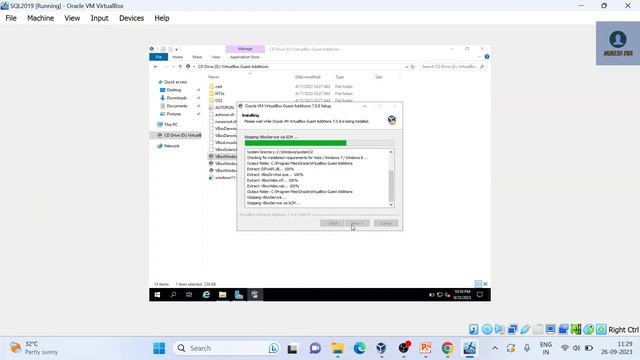Switch to the Home ribbon tab in Explorer

[x=178, y=57]
